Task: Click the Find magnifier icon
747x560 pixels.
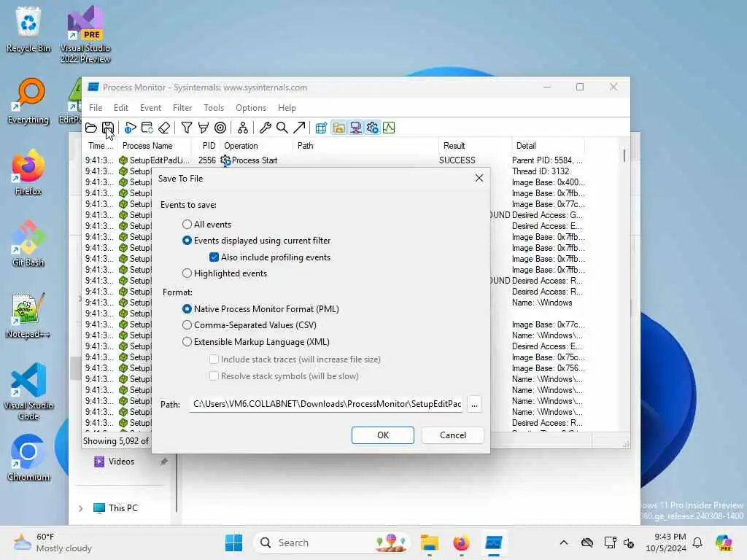Action: [282, 128]
